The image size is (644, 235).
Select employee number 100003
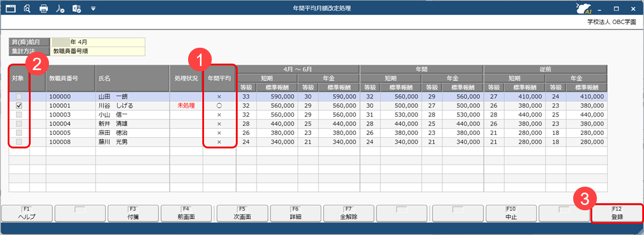click(x=60, y=115)
